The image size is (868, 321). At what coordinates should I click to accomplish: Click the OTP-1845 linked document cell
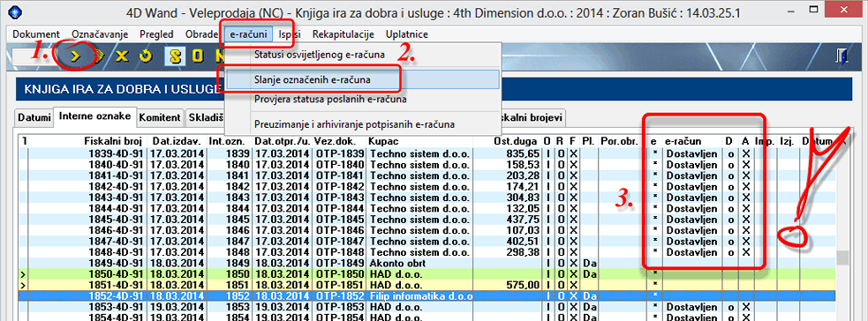coord(339,220)
